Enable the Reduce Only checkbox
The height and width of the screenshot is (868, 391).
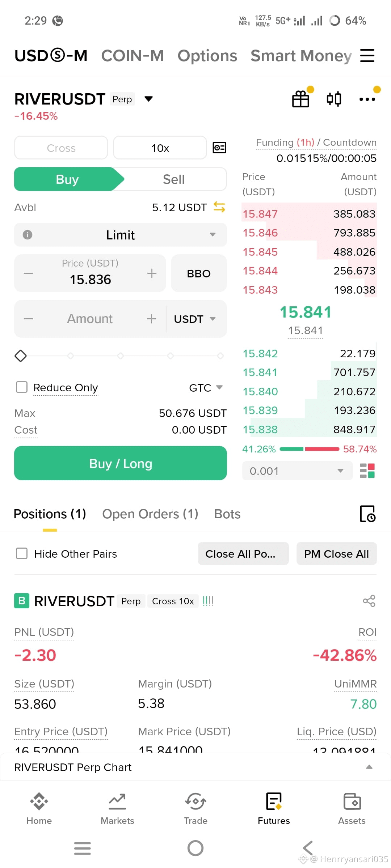(x=22, y=387)
